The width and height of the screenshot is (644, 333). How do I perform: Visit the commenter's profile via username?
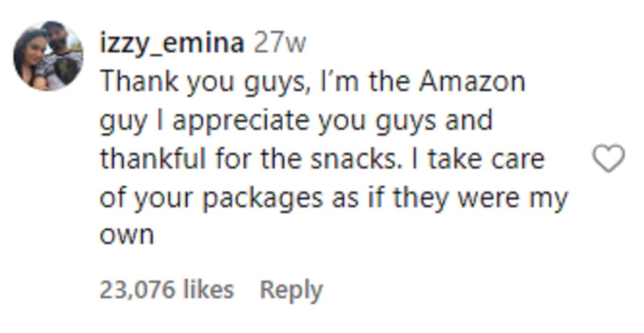[172, 44]
